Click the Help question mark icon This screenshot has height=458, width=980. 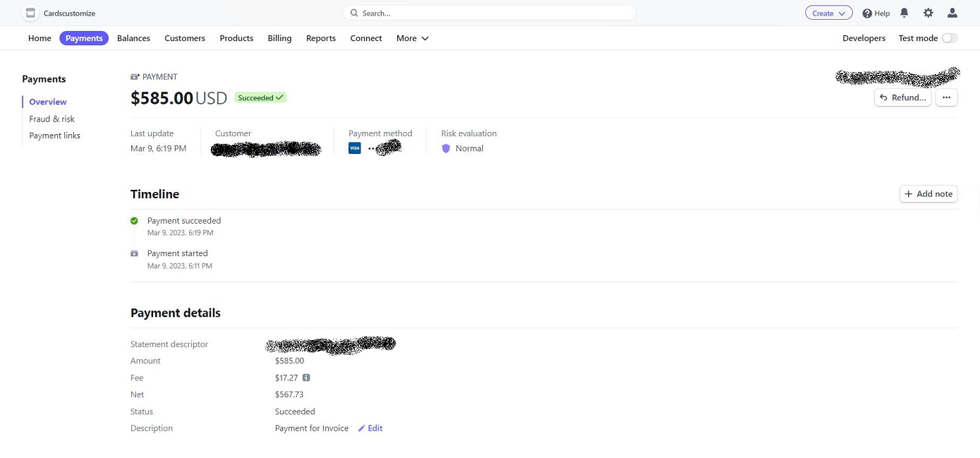click(x=867, y=13)
